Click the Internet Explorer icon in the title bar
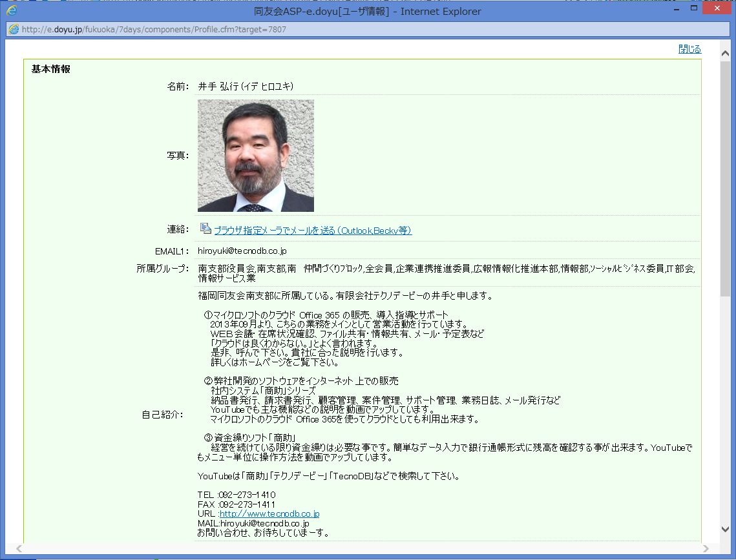 tap(12, 10)
